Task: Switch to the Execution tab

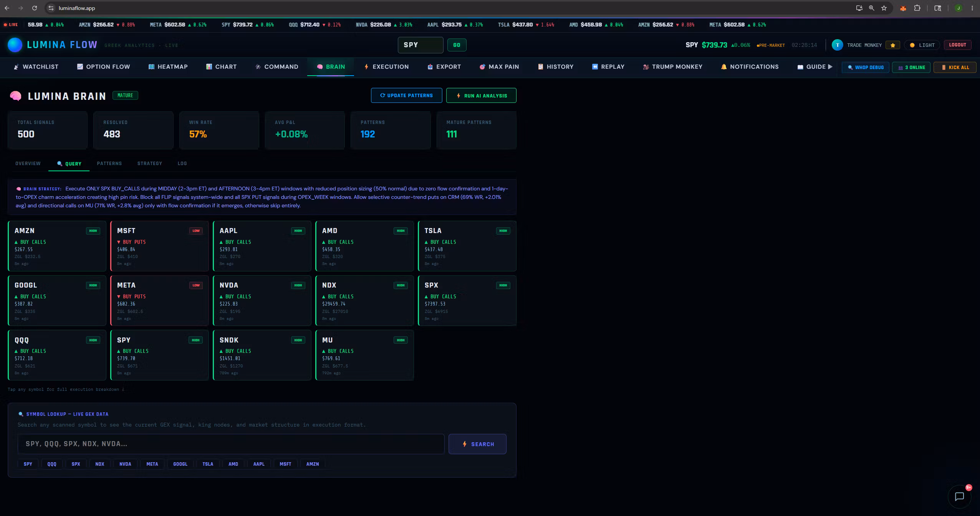Action: pos(386,67)
